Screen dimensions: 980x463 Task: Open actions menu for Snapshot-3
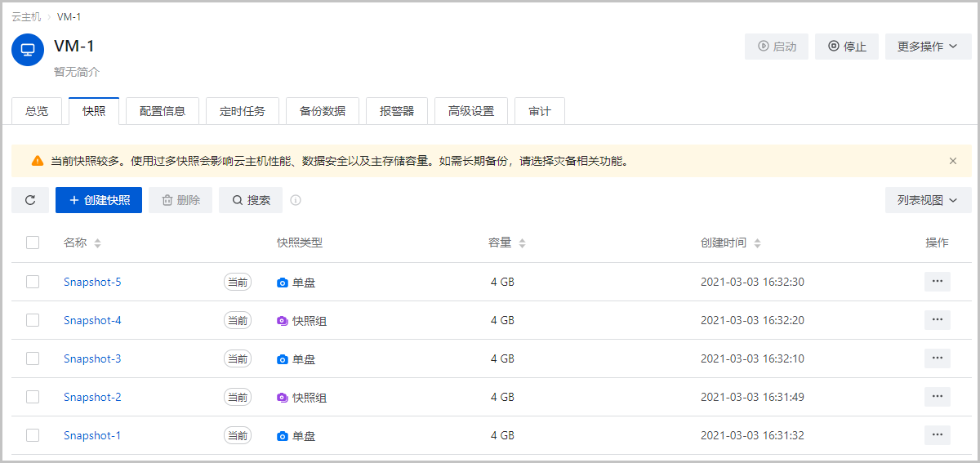937,358
